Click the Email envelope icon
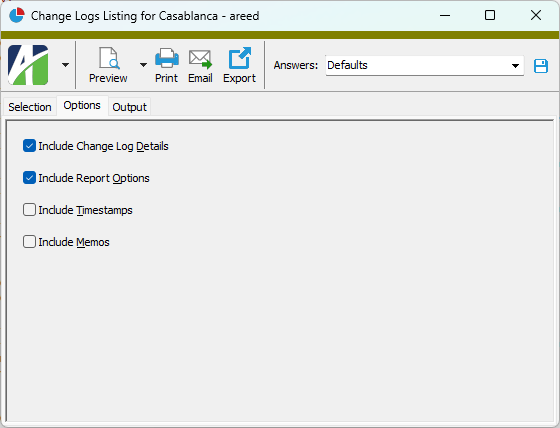 pyautogui.click(x=200, y=59)
